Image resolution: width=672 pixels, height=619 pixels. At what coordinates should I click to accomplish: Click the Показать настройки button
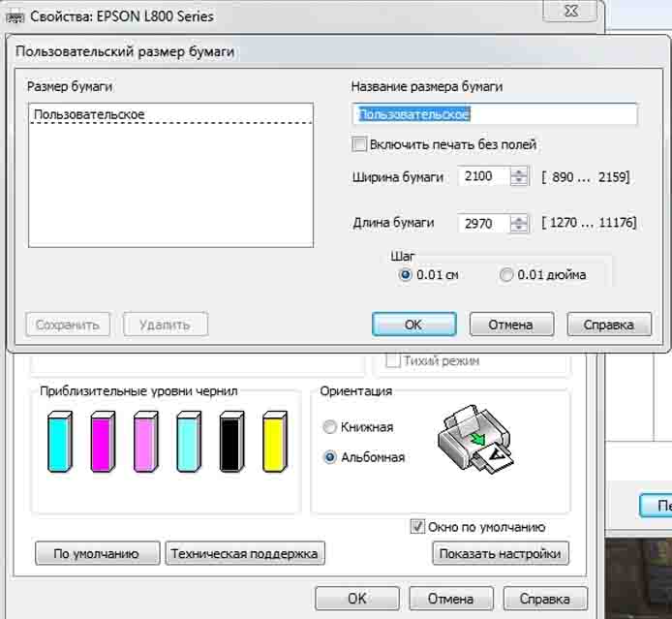(501, 553)
